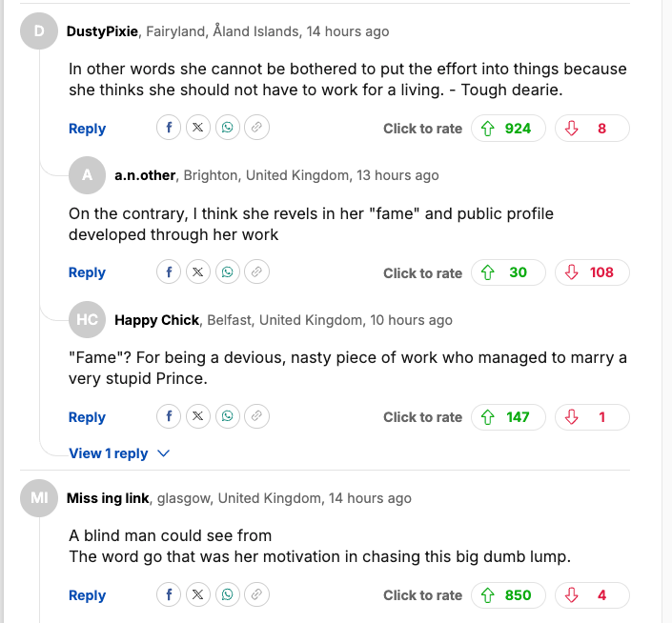Open Happy Chick's username link
This screenshot has width=672, height=623.
(x=156, y=320)
